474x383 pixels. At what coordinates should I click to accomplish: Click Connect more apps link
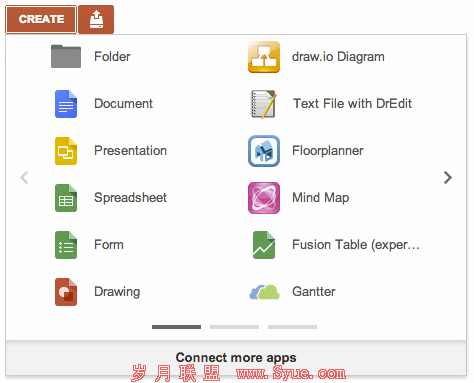(236, 357)
